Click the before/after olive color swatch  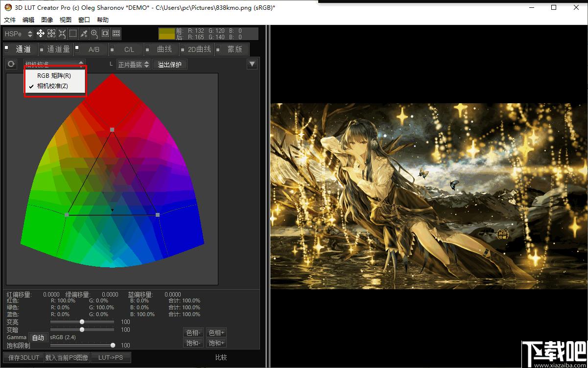[167, 34]
